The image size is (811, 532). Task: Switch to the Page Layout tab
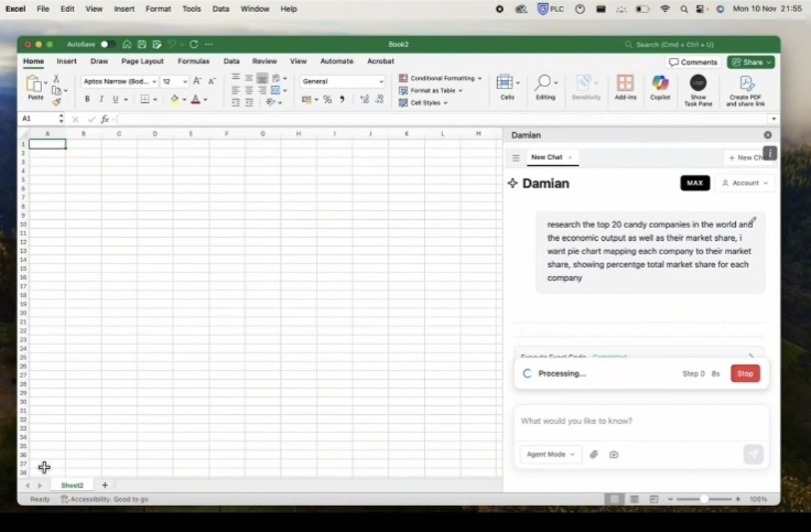pos(142,61)
